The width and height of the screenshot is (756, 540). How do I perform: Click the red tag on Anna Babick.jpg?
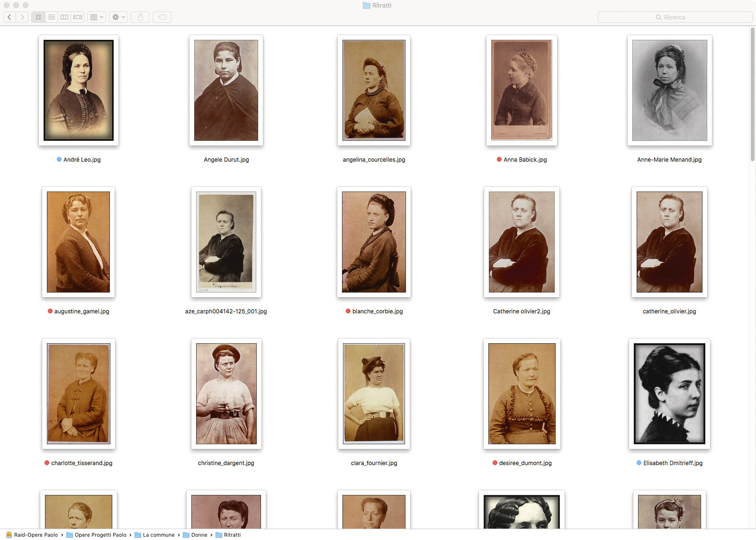point(499,160)
